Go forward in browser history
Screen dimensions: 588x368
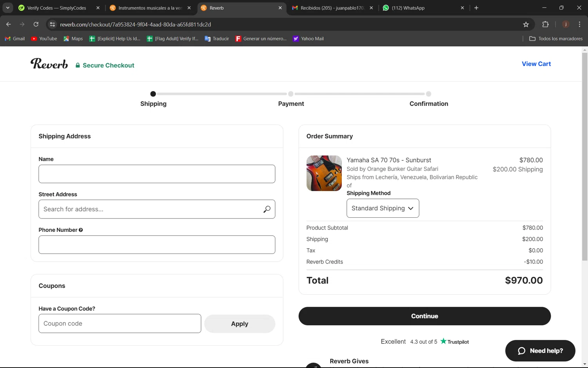point(22,24)
